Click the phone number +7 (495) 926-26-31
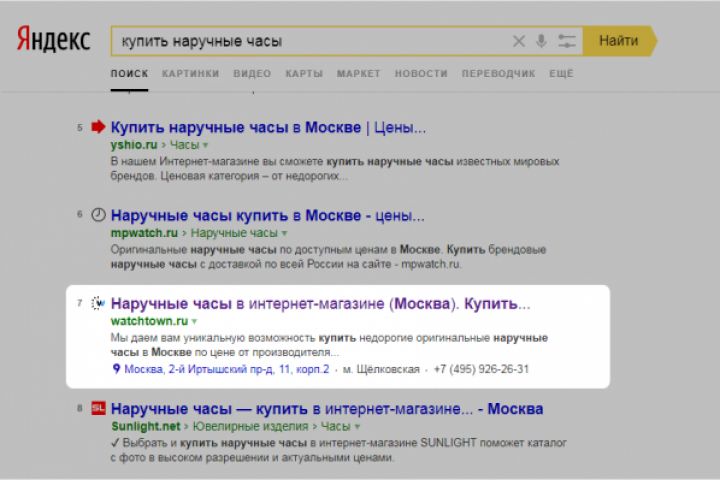The height and width of the screenshot is (480, 720). [x=481, y=369]
